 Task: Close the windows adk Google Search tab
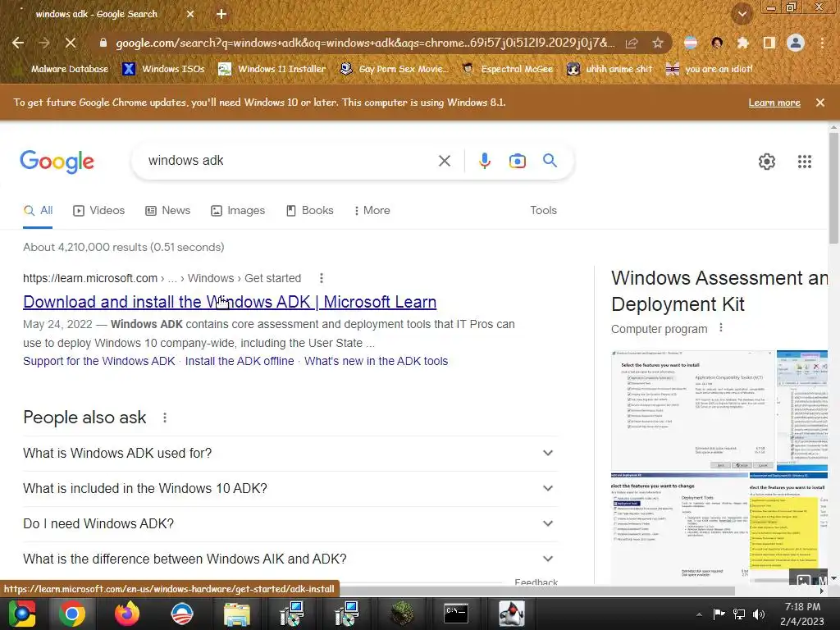click(190, 14)
